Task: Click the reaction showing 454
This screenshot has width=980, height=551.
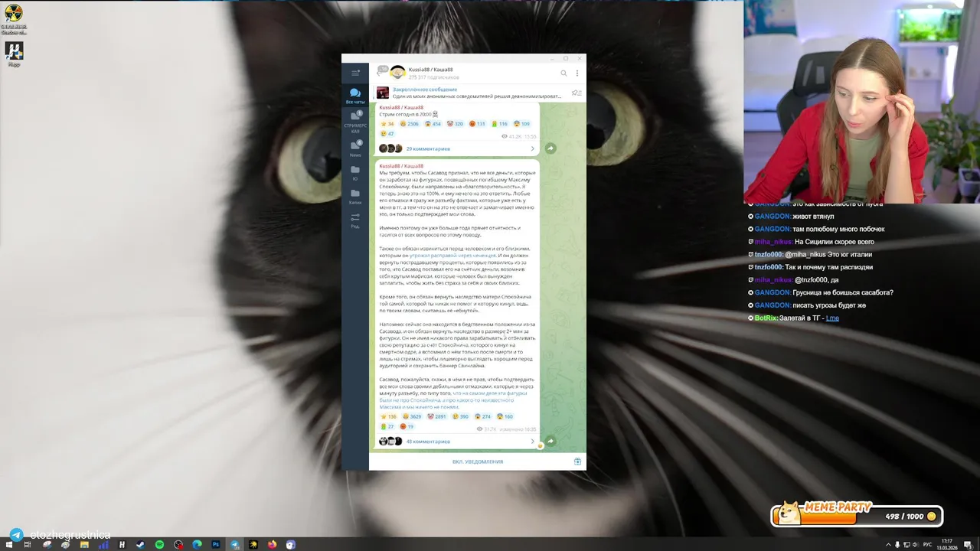Action: (433, 123)
